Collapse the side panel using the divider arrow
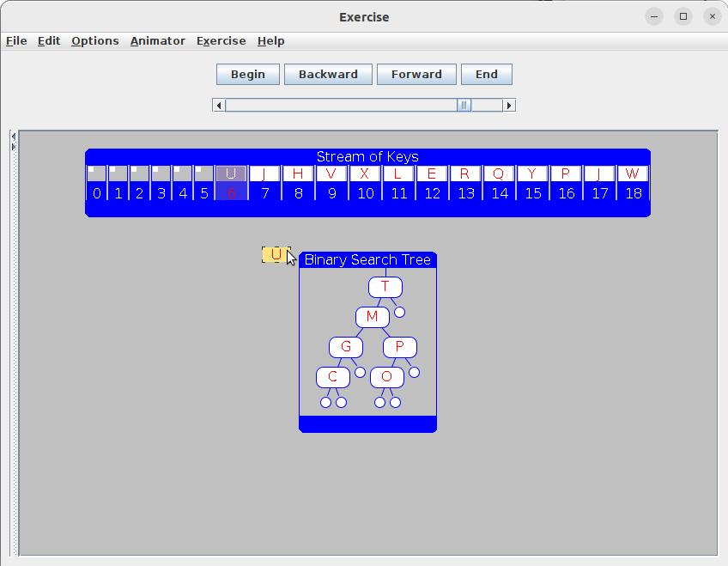728x566 pixels. click(13, 137)
